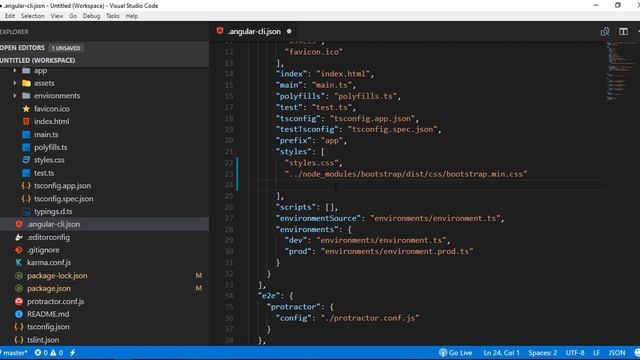The width and height of the screenshot is (640, 360).
Task: Open changes icon in editor title bar
Action: [x=605, y=31]
